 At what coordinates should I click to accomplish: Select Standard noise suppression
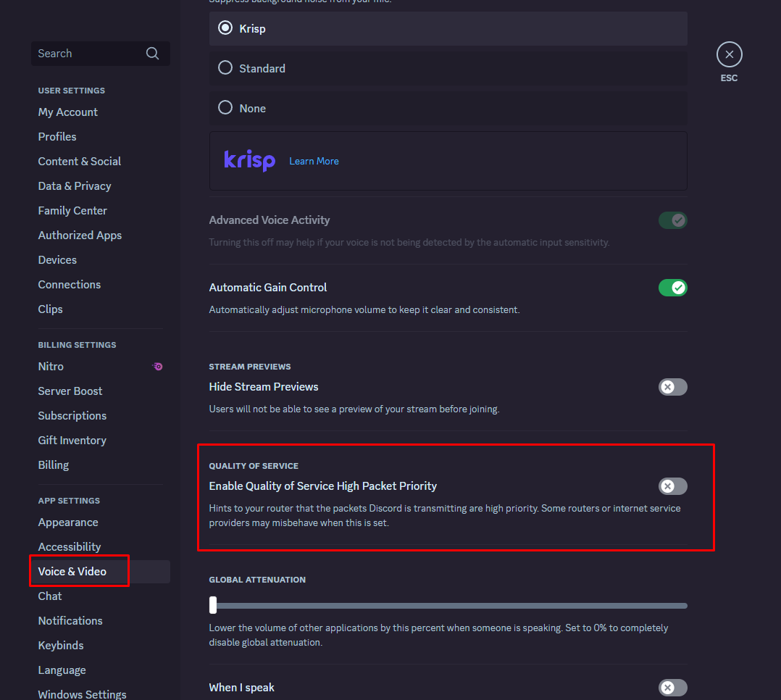coord(225,68)
